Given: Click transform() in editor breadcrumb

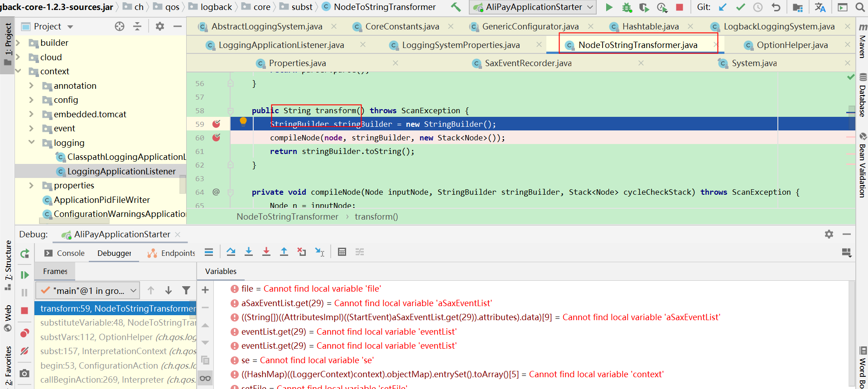Looking at the screenshot, I should coord(376,216).
